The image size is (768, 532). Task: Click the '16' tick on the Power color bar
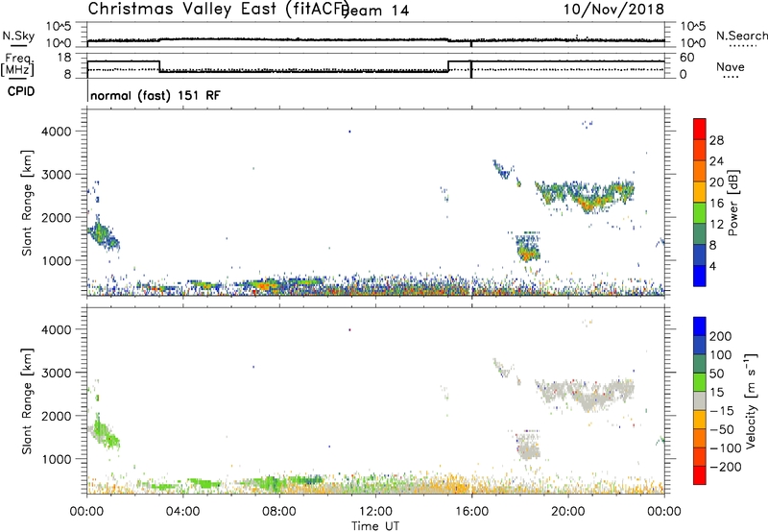tap(716, 204)
